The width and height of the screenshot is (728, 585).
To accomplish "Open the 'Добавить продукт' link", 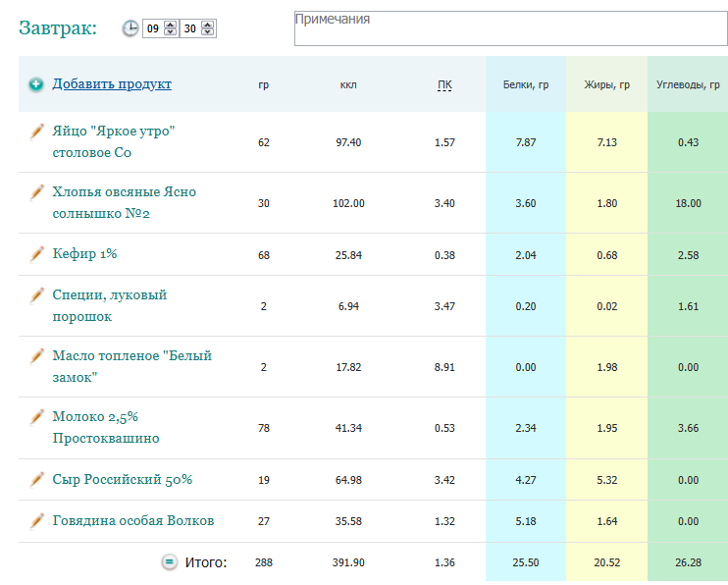I will [x=112, y=83].
